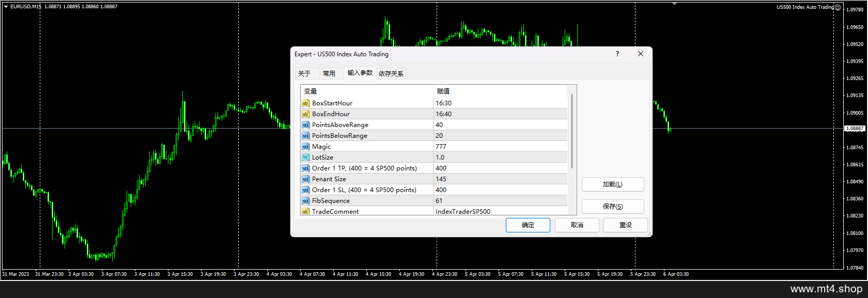This screenshot has width=868, height=298.
Task: Click the TradeComment string icon
Action: click(305, 211)
